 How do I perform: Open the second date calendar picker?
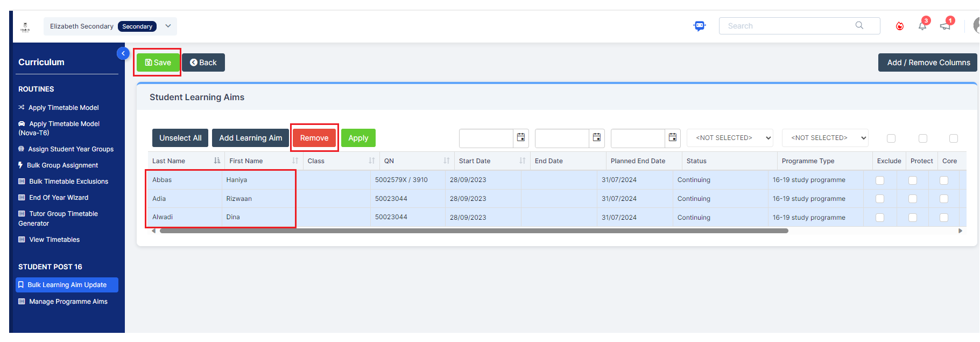point(597,138)
